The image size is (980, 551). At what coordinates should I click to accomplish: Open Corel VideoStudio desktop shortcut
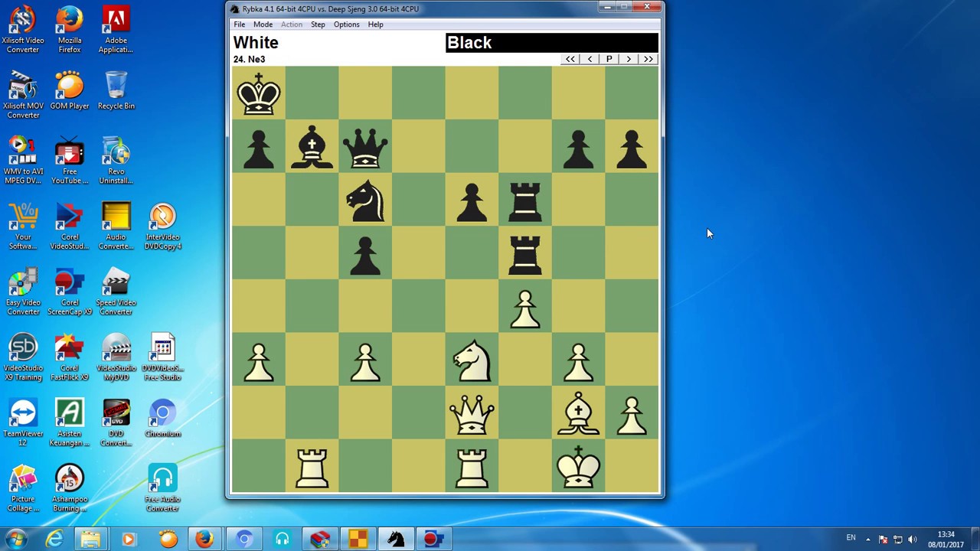pos(69,227)
